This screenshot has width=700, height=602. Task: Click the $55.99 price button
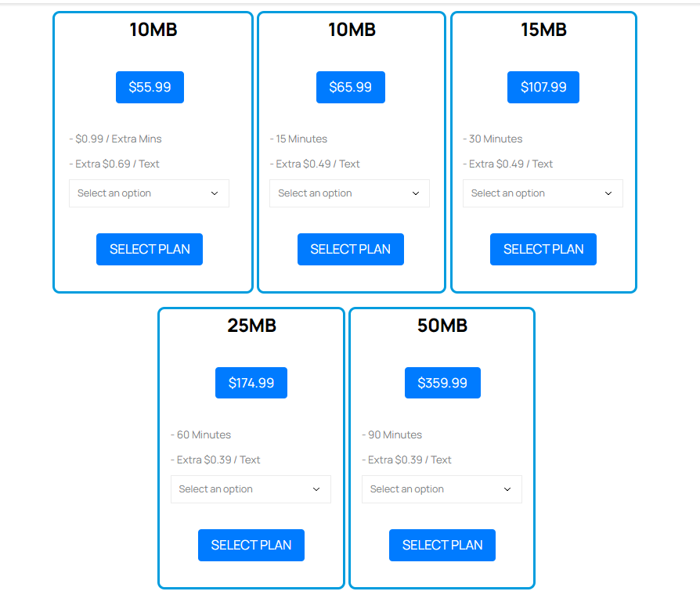click(x=150, y=87)
